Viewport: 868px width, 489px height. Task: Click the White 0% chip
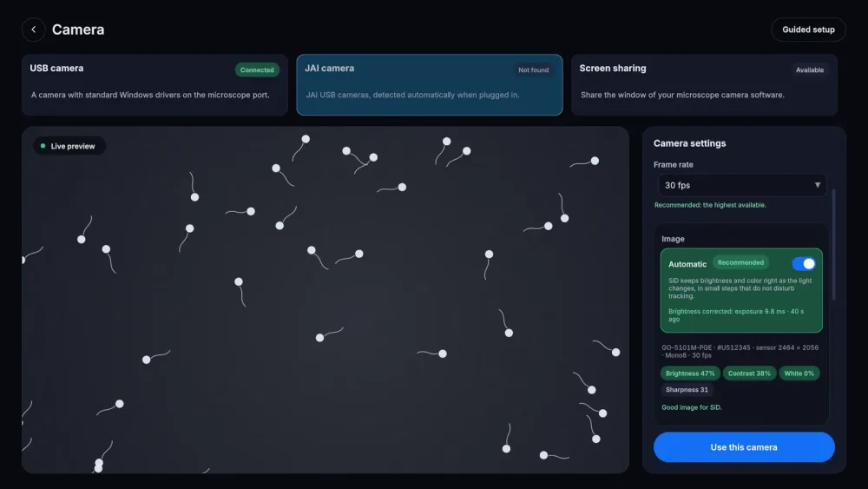[x=799, y=373]
